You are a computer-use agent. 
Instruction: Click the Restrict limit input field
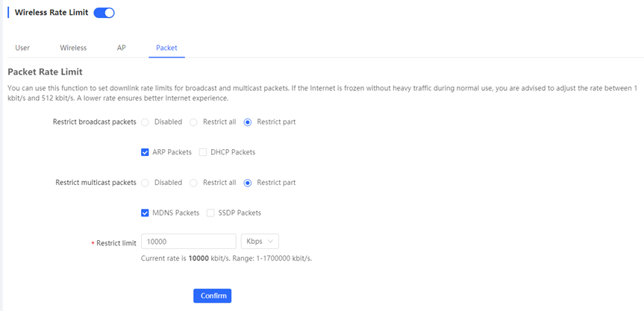(189, 241)
